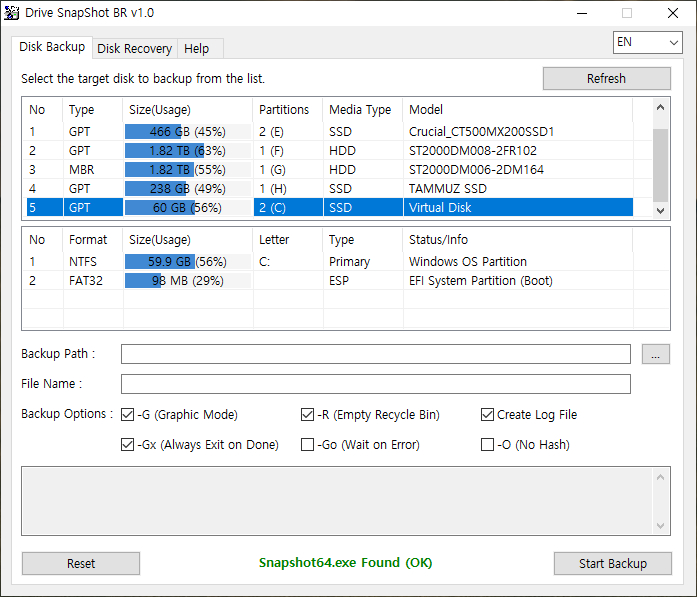697x597 pixels.
Task: Select disk ST2000DM008-2FR102 row
Action: (330, 151)
